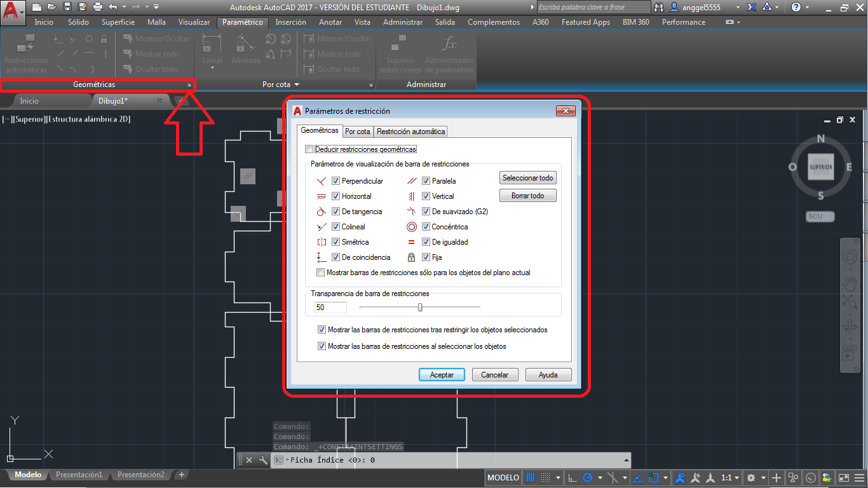This screenshot has height=488, width=868.
Task: Switch to the Por cota dialog tab
Action: [358, 132]
